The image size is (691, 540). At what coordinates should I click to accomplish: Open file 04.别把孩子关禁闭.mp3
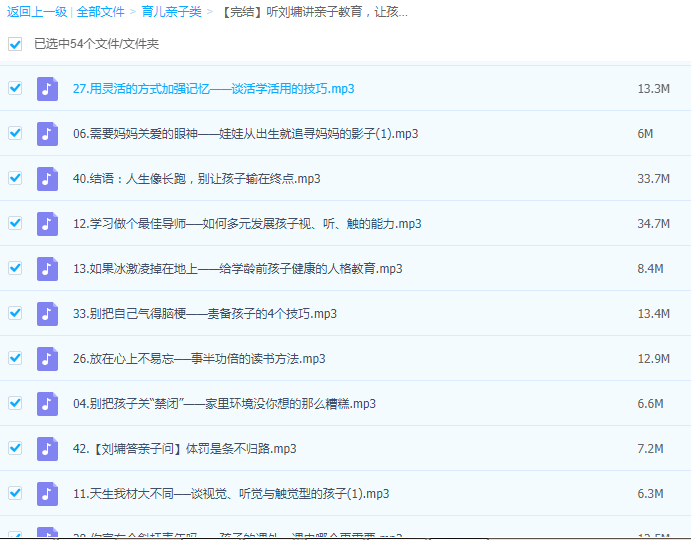pos(224,404)
